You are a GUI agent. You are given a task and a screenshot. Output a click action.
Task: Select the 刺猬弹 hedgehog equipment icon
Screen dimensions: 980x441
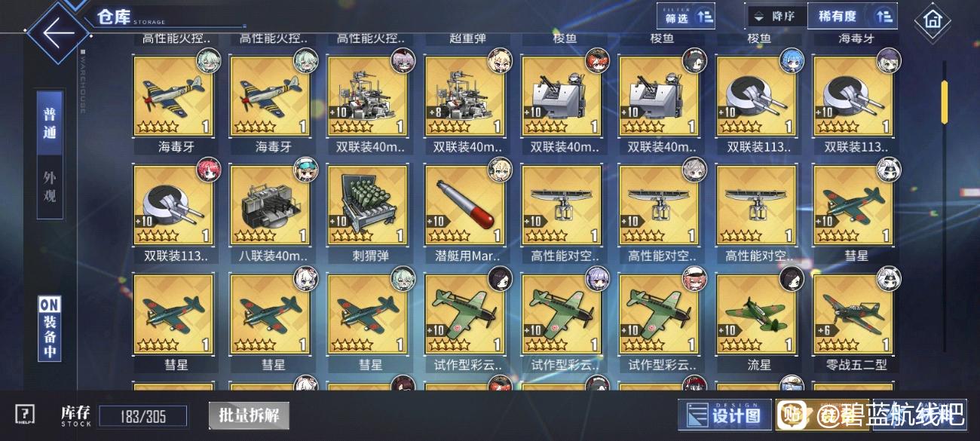pos(368,206)
